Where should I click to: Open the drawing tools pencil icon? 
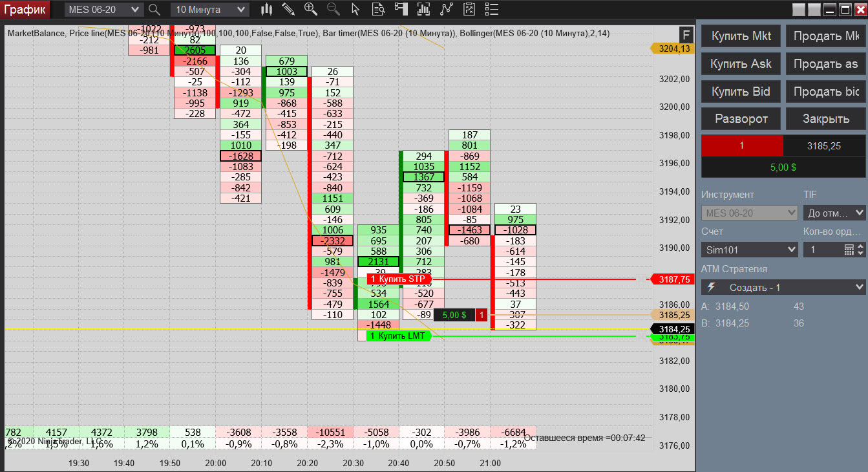pos(288,10)
